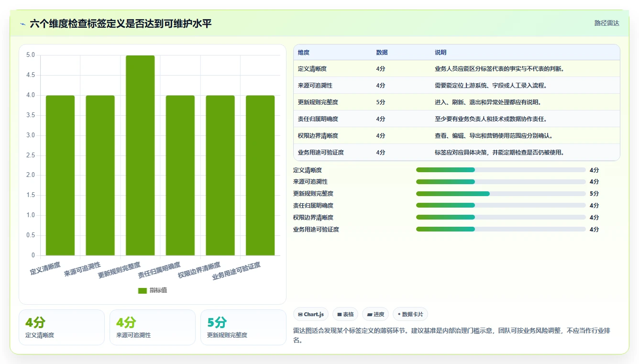Click the icon in the 表格 chip
639x364 pixels.
click(x=339, y=315)
